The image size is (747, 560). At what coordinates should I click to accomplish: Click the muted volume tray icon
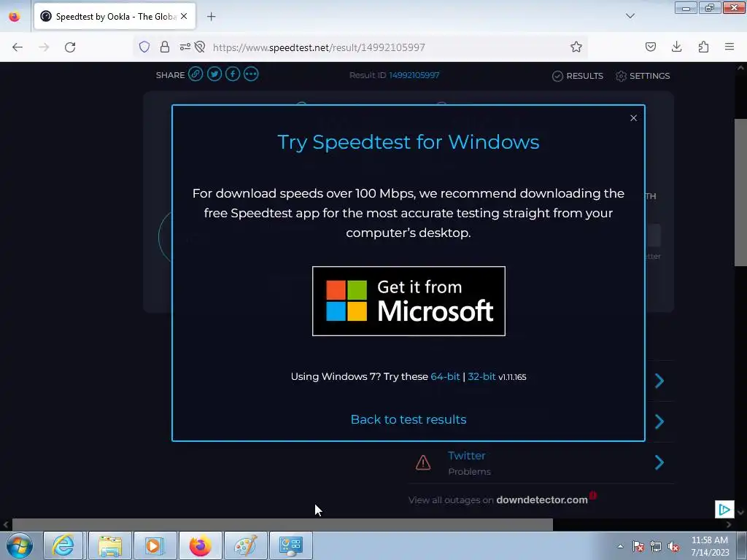tap(673, 546)
